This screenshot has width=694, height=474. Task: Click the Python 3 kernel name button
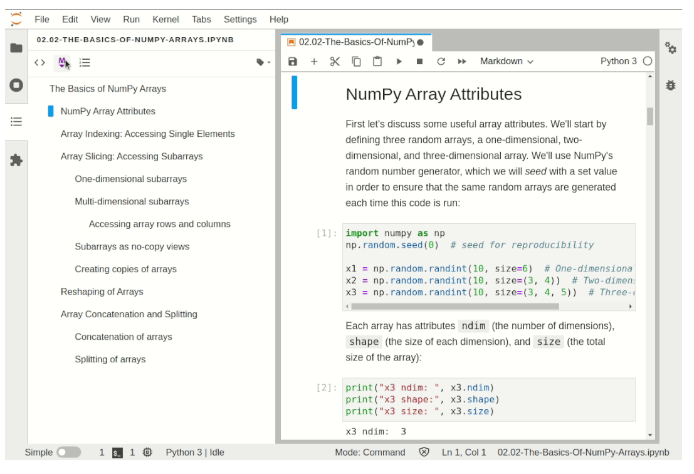[x=618, y=62]
